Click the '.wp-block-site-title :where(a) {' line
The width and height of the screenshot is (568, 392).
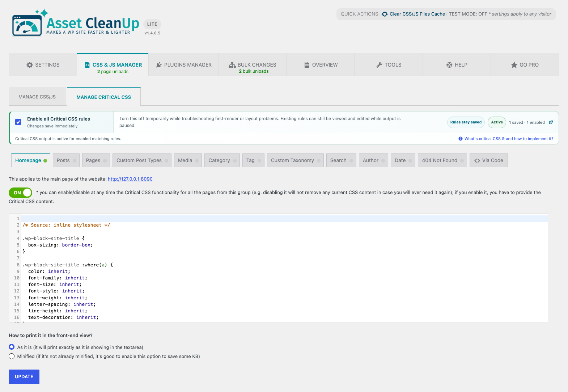tap(68, 265)
